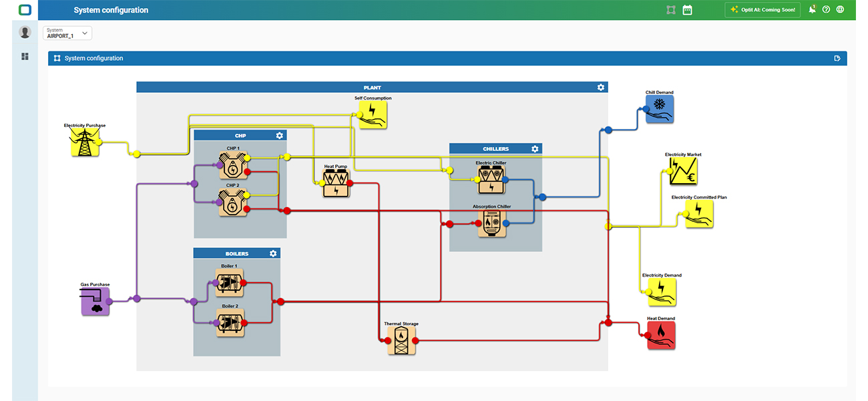The height and width of the screenshot is (401, 868).
Task: Open the notifications bell
Action: 813,9
